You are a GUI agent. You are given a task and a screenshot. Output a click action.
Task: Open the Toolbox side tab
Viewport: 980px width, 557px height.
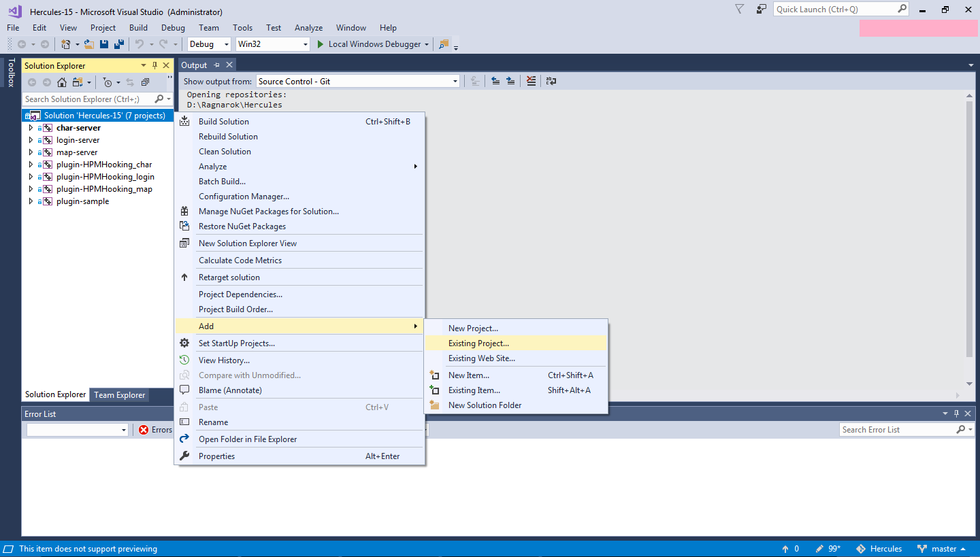(x=10, y=73)
